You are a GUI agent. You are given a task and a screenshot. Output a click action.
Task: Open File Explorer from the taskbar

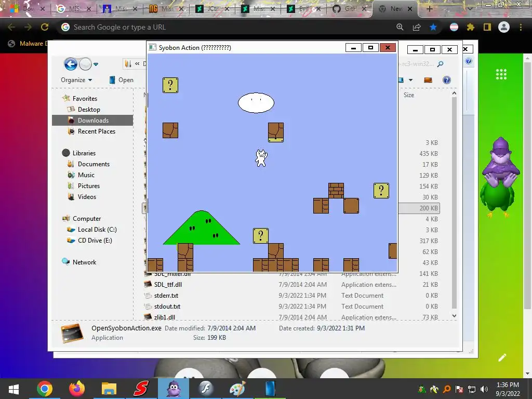(x=109, y=389)
